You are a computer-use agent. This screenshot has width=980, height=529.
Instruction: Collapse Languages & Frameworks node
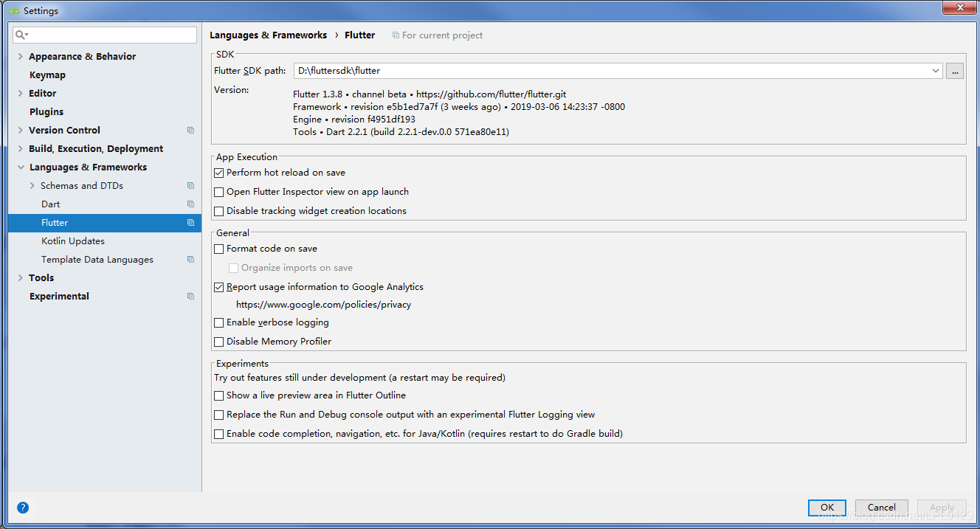(20, 167)
